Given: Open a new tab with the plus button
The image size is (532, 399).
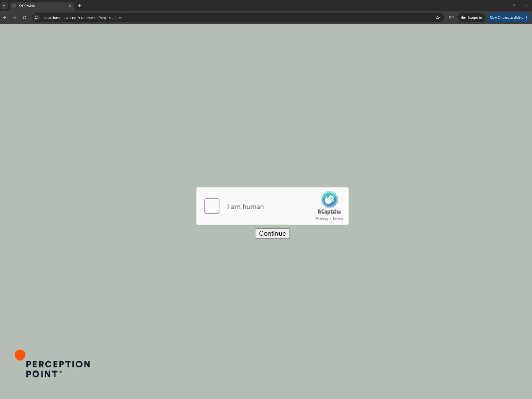Looking at the screenshot, I should pos(79,5).
